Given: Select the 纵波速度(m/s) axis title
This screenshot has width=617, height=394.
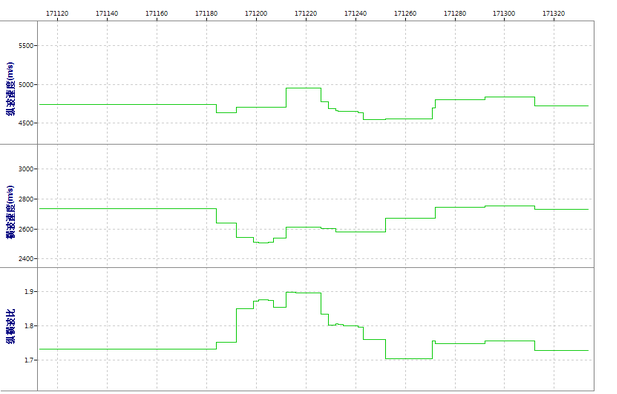Looking at the screenshot, I should point(10,89).
